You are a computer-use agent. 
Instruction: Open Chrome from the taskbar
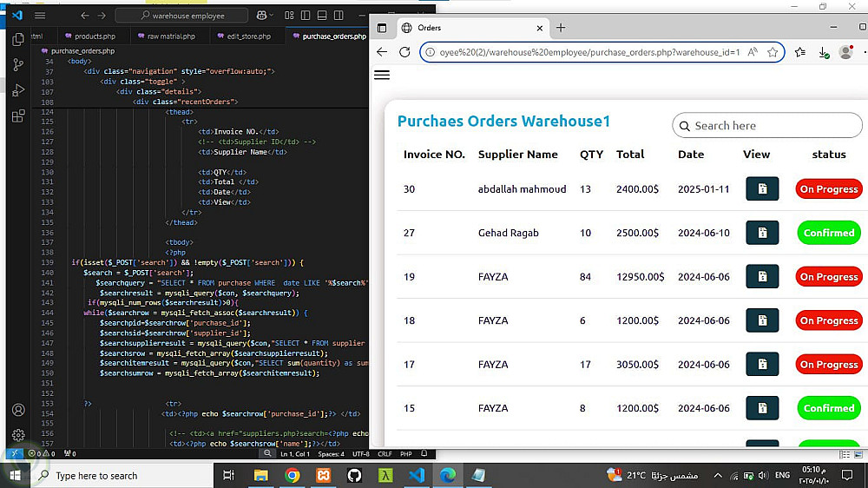(x=293, y=475)
